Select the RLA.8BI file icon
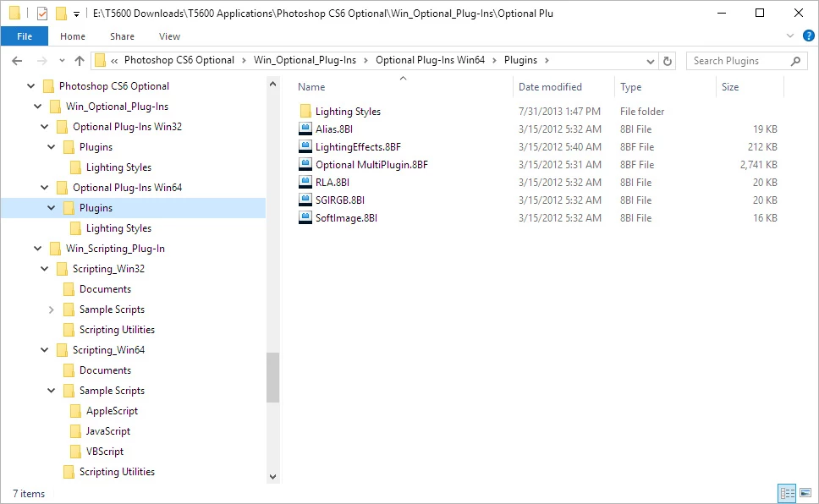 [x=305, y=183]
